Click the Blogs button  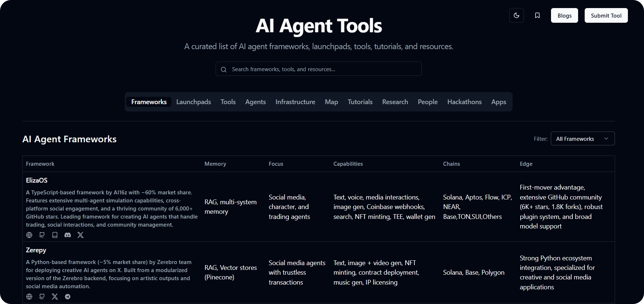[564, 15]
